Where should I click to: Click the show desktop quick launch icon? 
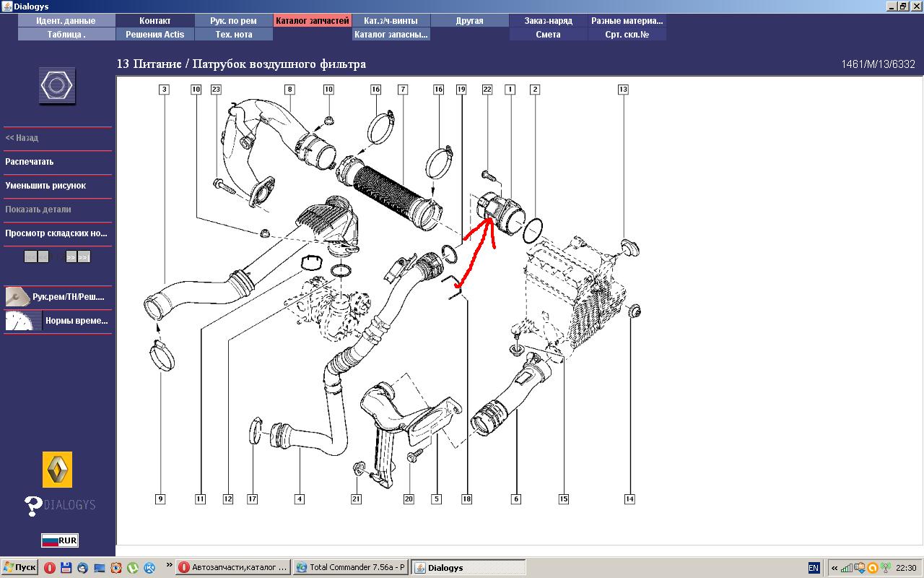pos(100,568)
